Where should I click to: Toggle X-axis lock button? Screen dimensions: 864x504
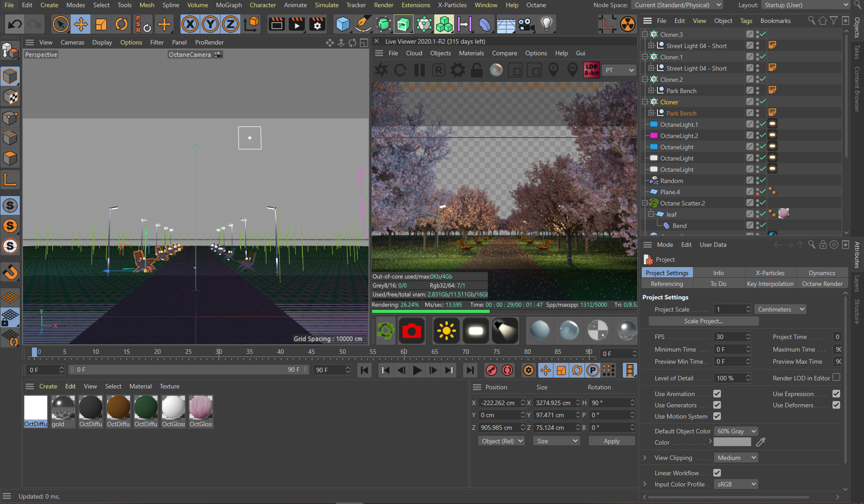click(x=190, y=24)
